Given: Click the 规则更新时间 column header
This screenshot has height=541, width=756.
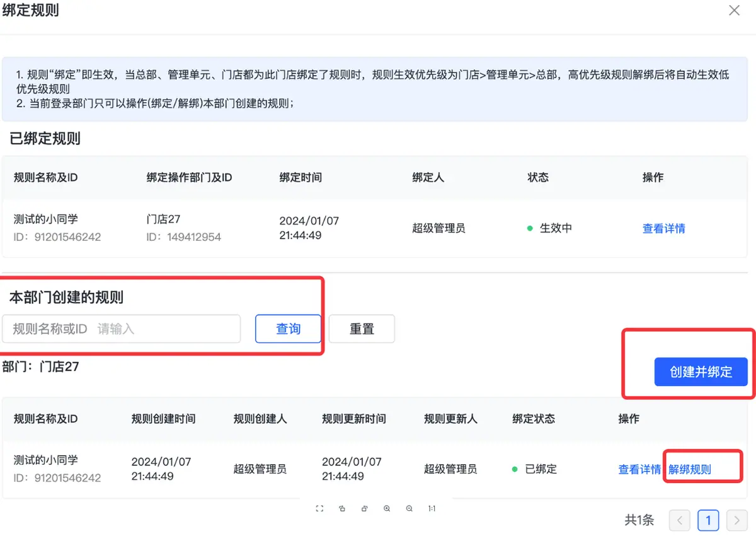Looking at the screenshot, I should pyautogui.click(x=354, y=419).
